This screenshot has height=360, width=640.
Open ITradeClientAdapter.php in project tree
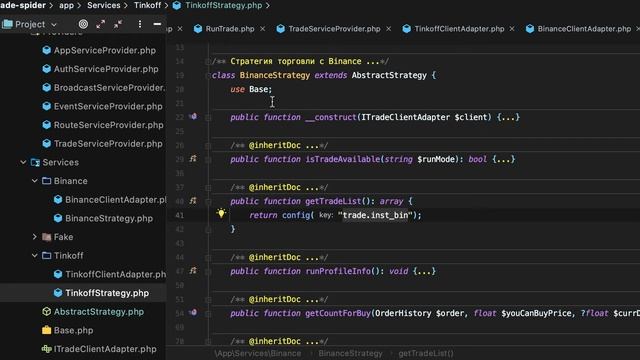click(x=104, y=349)
